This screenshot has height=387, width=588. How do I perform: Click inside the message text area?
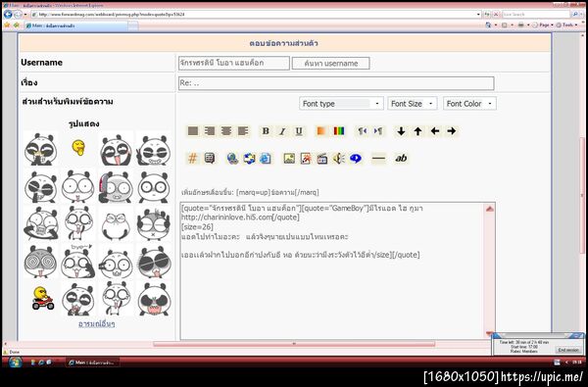(x=332, y=270)
